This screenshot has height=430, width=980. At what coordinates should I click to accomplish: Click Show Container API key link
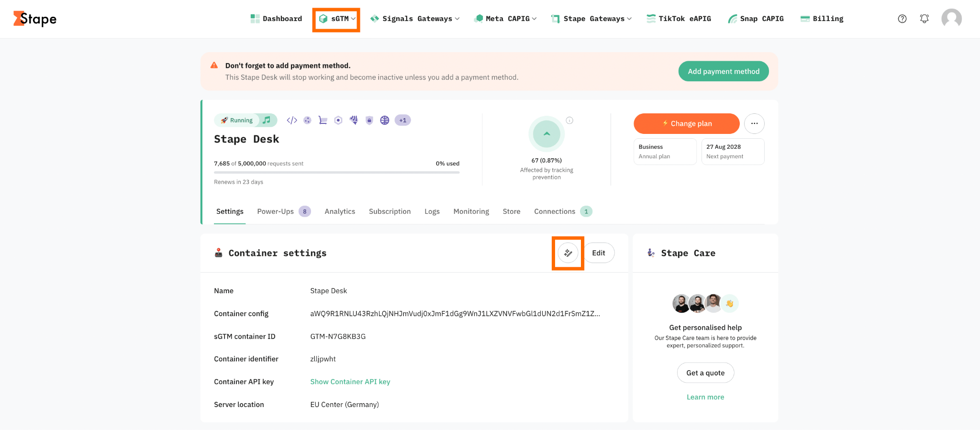(350, 382)
